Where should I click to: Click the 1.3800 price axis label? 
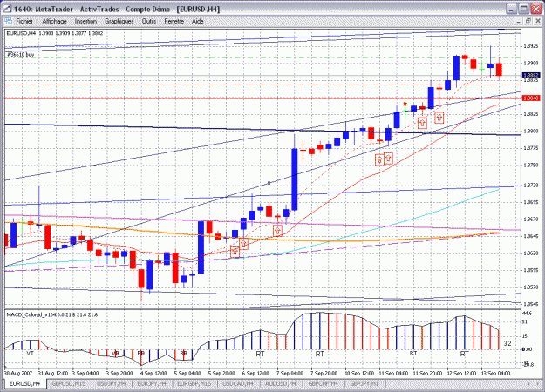[x=531, y=132]
